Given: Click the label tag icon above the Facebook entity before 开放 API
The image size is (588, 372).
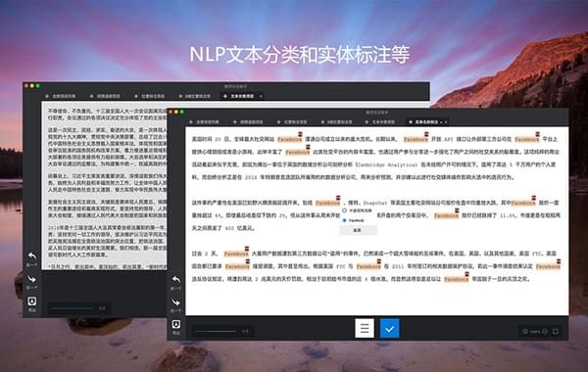Looking at the screenshot, I should tap(426, 134).
